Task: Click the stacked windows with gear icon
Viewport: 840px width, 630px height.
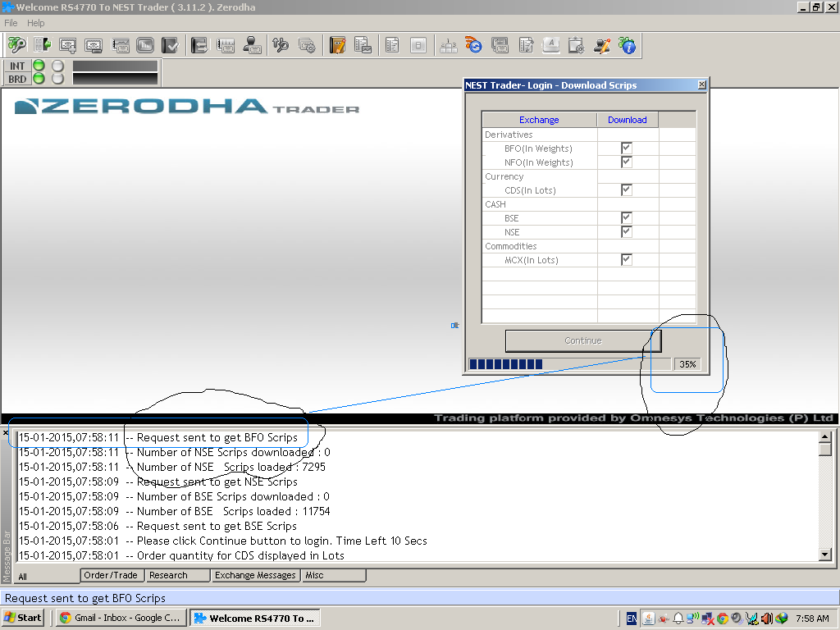Action: point(307,46)
